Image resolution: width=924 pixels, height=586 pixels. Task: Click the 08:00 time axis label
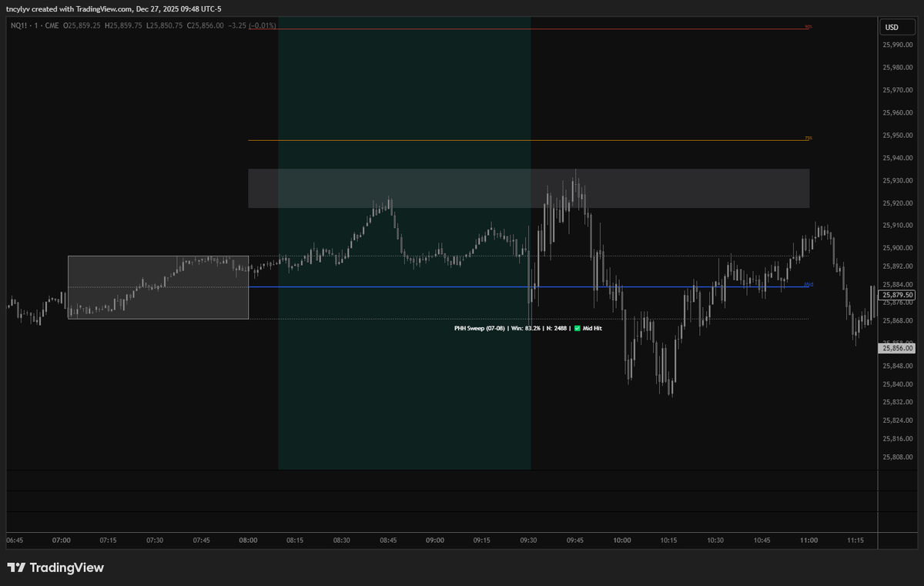248,541
